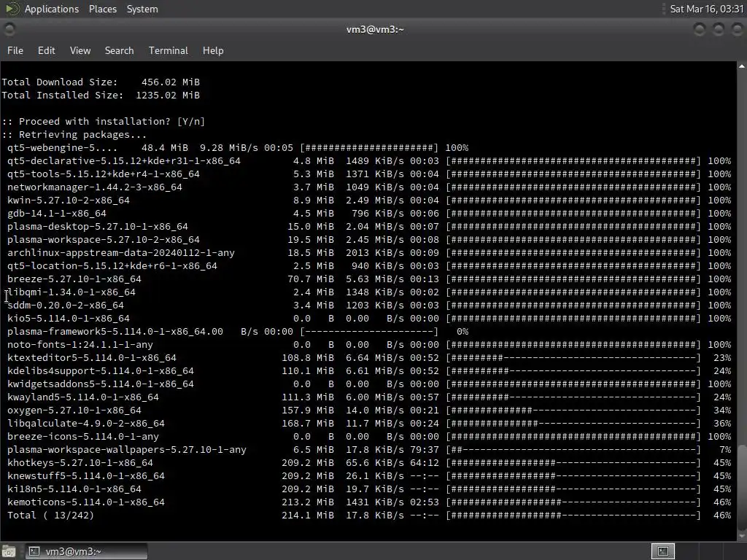Viewport: 747px width, 560px height.
Task: Click the 0% value on plasma-framework5 row
Action: (x=462, y=332)
